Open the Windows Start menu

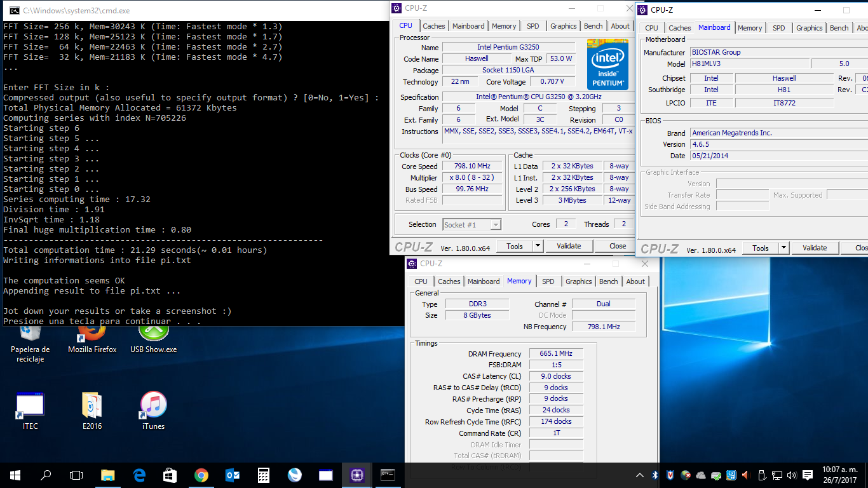point(15,475)
